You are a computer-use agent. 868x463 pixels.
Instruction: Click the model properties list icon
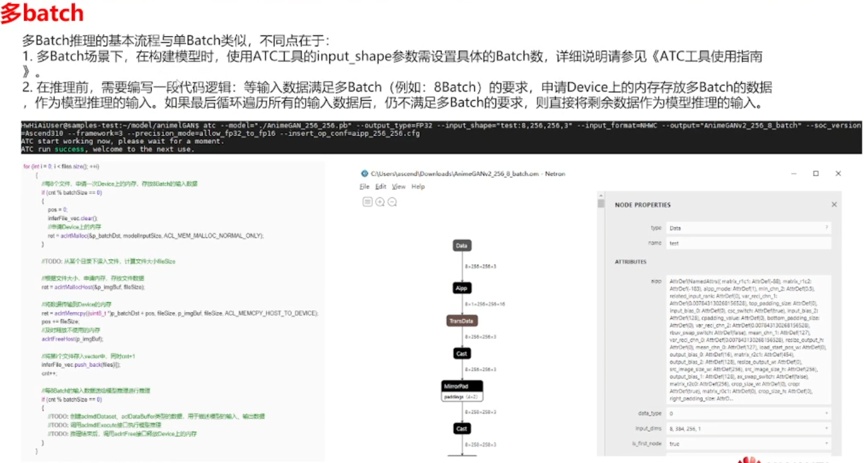point(367,202)
